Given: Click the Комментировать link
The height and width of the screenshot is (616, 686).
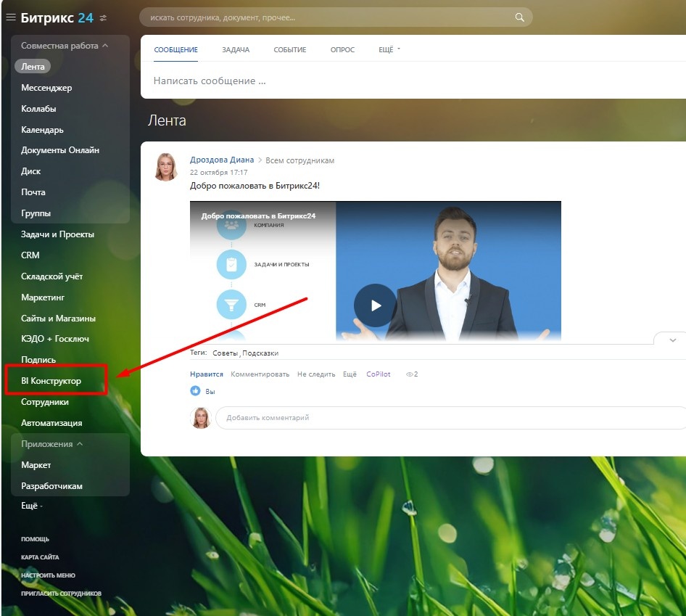Looking at the screenshot, I should coord(260,374).
